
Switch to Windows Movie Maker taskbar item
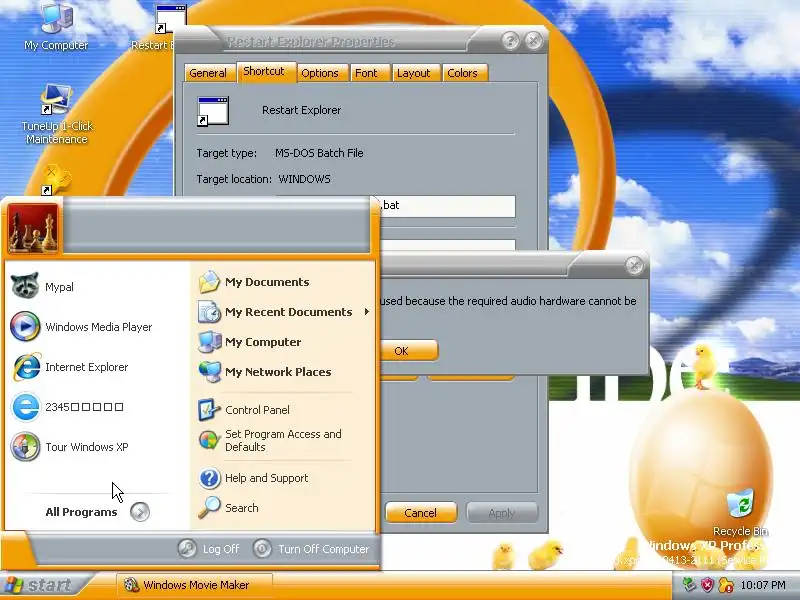195,585
